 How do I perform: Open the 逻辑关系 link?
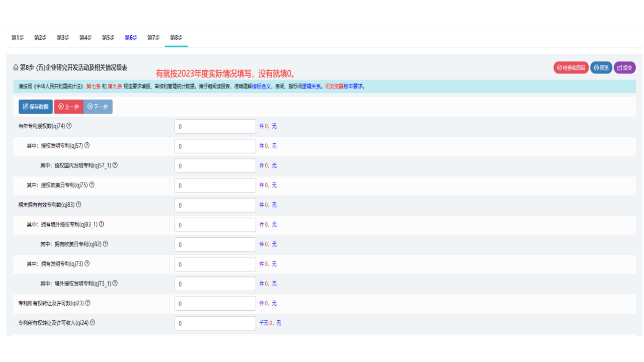[x=311, y=86]
